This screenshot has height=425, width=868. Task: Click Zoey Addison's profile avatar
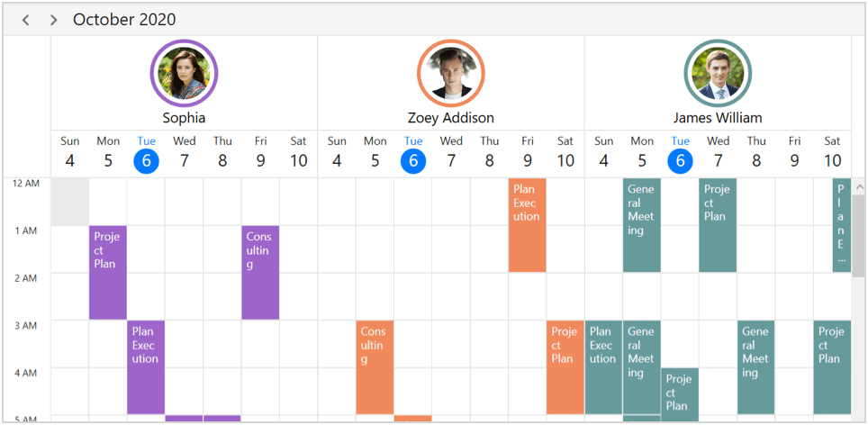pos(450,73)
